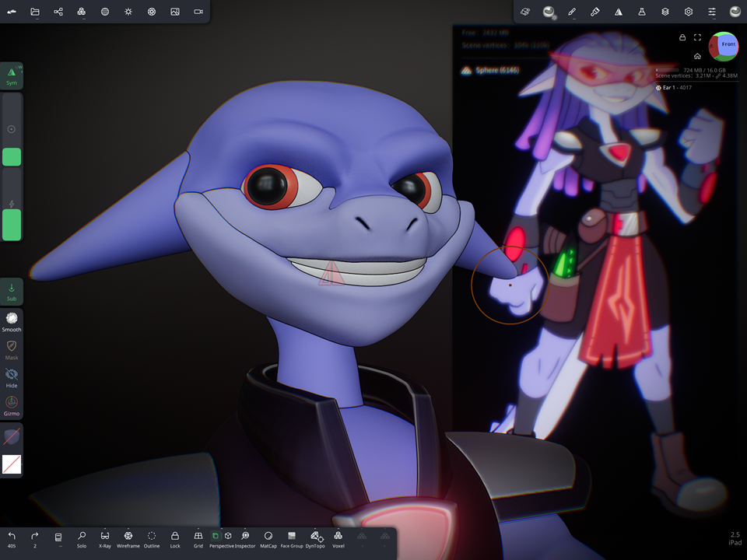The width and height of the screenshot is (747, 560).
Task: Click the Front view navigation cube
Action: pos(723,46)
